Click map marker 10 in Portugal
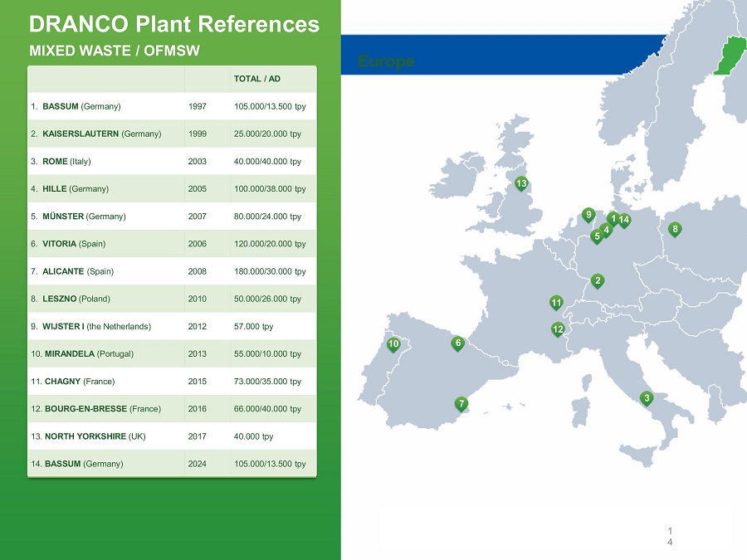Viewport: 747px width, 560px height. 393,344
